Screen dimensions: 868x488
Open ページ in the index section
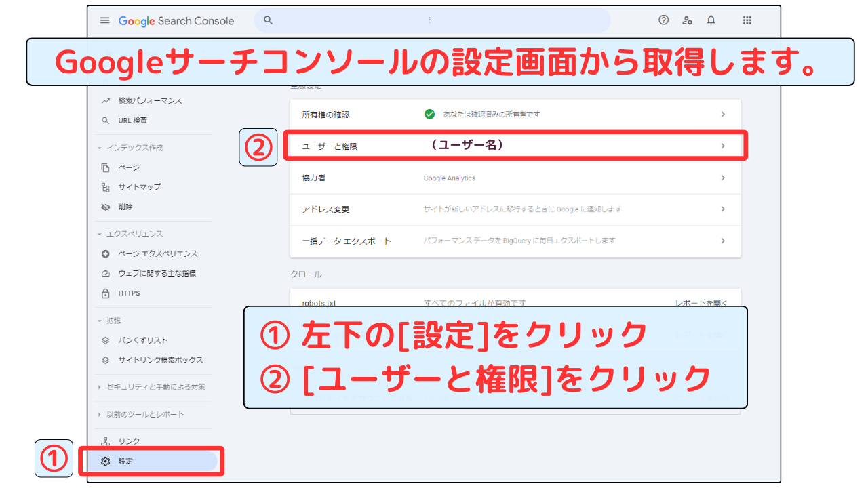[129, 167]
